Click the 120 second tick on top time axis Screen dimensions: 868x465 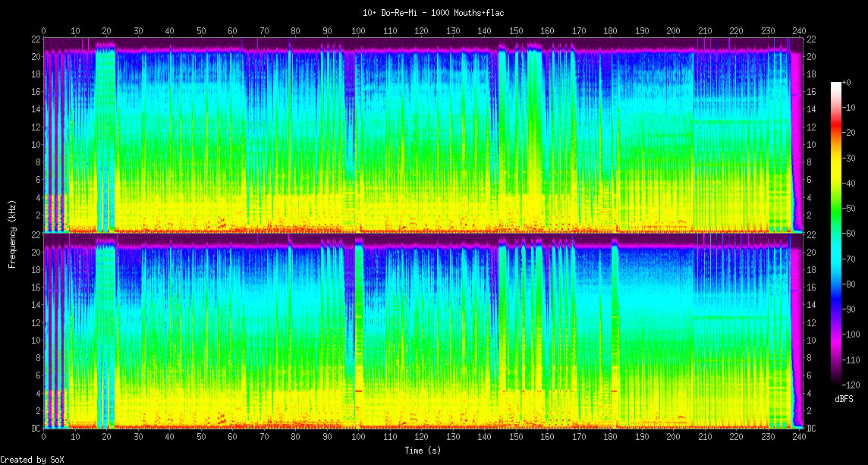click(x=421, y=31)
